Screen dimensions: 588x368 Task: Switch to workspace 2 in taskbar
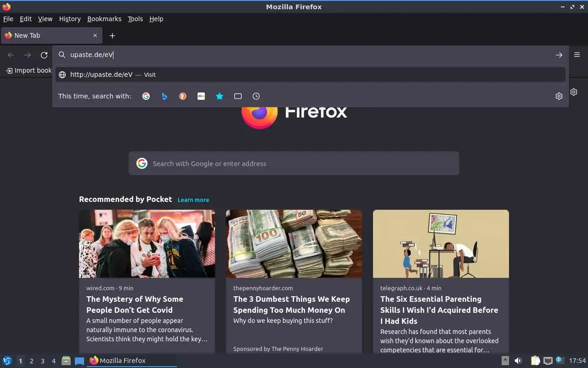pos(31,361)
